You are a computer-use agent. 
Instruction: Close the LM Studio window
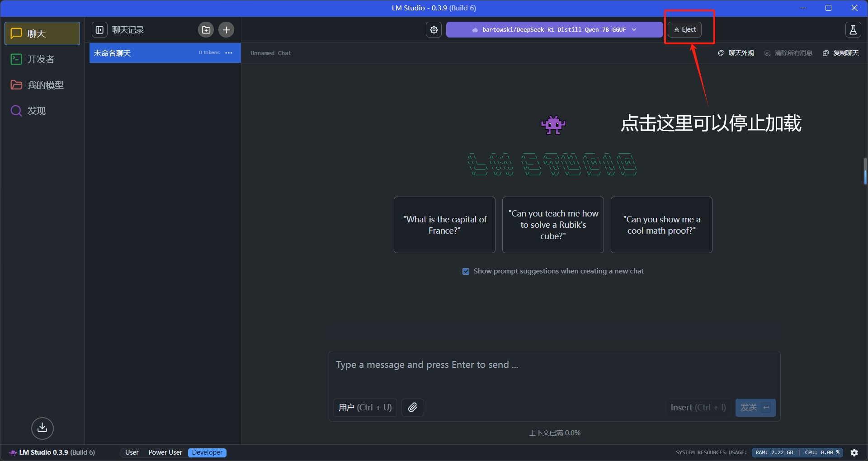click(x=854, y=8)
